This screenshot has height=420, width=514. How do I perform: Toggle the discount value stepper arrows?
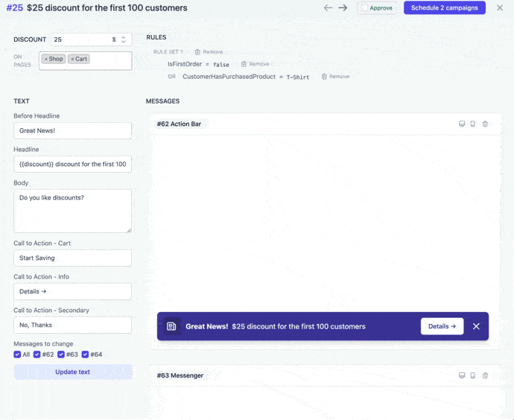click(x=124, y=39)
